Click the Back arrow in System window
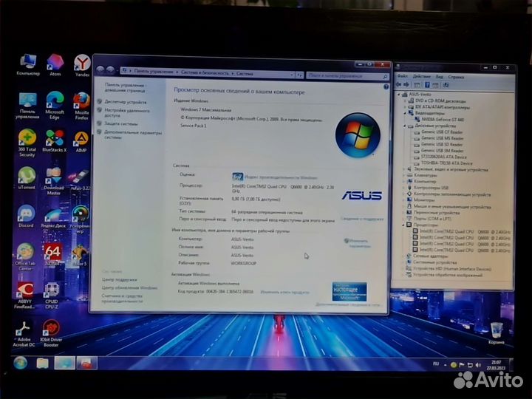The height and width of the screenshot is (399, 532). tap(100, 69)
